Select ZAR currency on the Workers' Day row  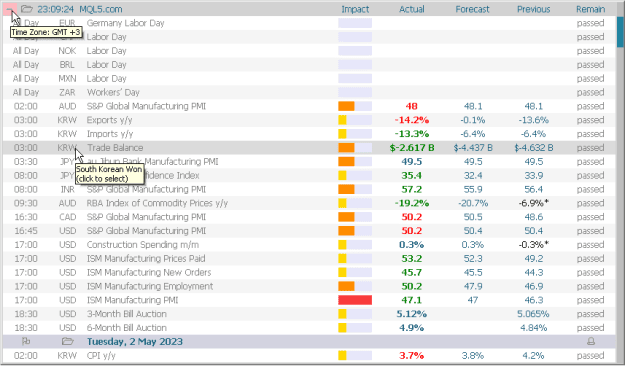(x=67, y=92)
